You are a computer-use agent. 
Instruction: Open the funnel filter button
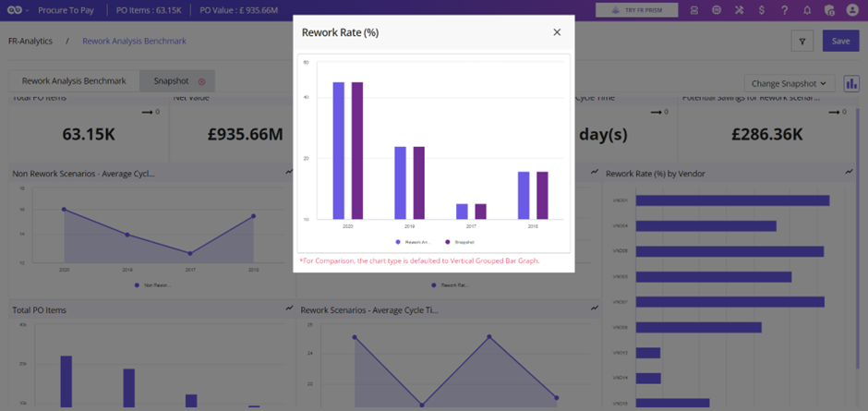click(802, 41)
